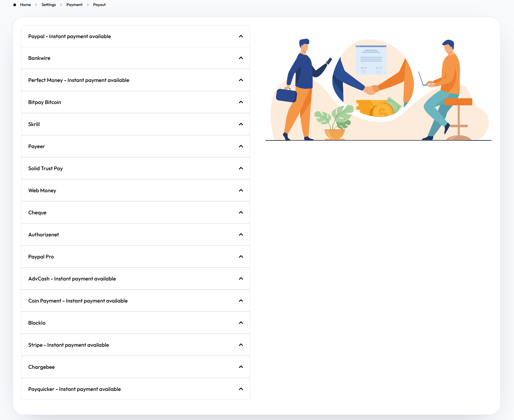Expand the Bankwire chevron arrow
This screenshot has height=420, width=514.
(x=241, y=58)
